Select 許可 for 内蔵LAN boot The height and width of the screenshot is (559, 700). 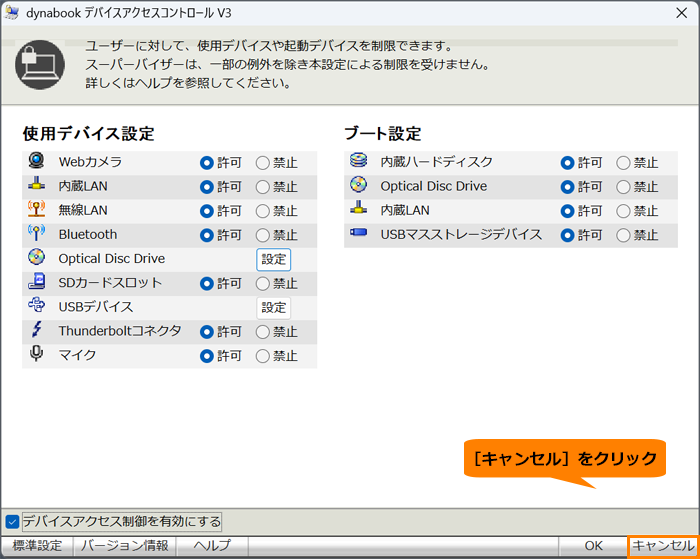pos(567,211)
